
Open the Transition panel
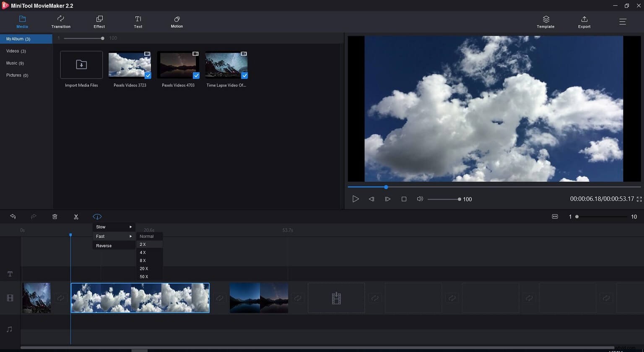coord(60,21)
